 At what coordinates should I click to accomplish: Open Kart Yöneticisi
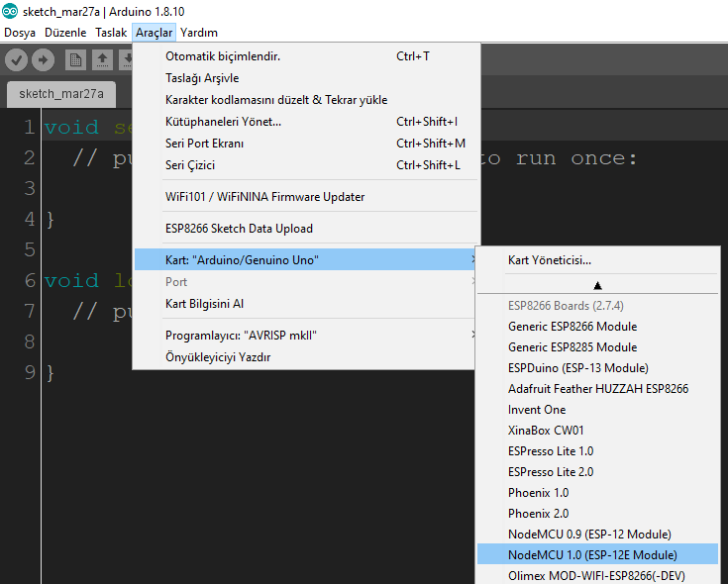(598, 260)
